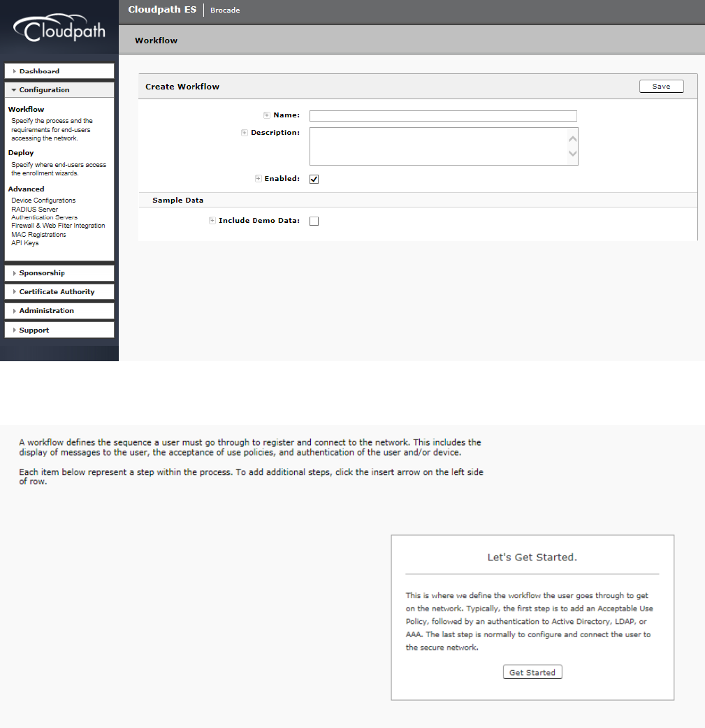Click the Get Started button
Screen dimensions: 705x728
[x=532, y=672]
